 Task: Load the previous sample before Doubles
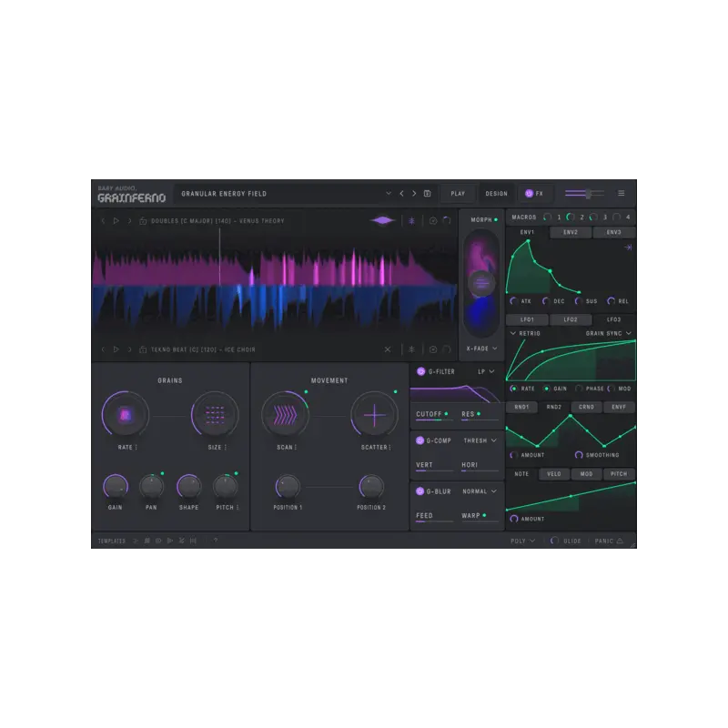tap(103, 221)
